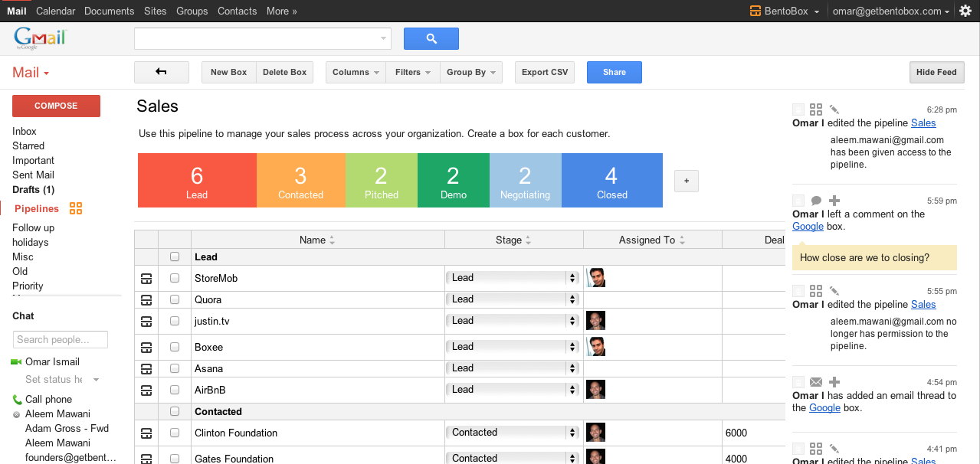The height and width of the screenshot is (464, 980).
Task: Click the plus button to add stage
Action: tap(686, 181)
